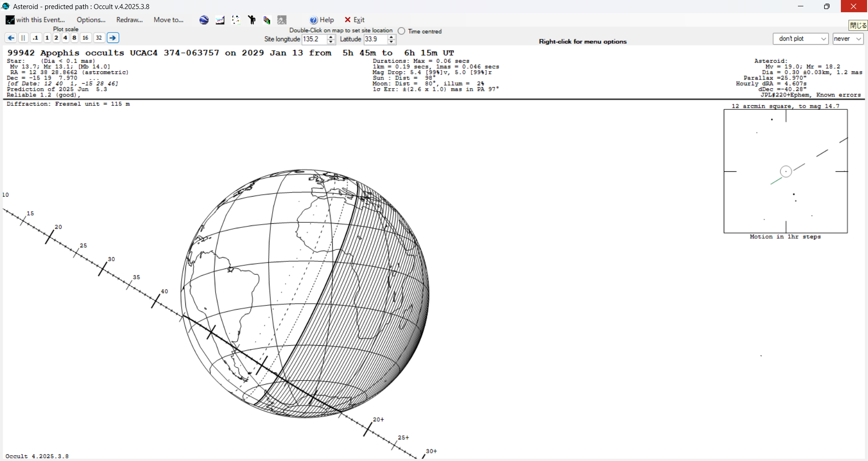868x461 pixels.
Task: Set plot scale to 2
Action: click(x=56, y=38)
